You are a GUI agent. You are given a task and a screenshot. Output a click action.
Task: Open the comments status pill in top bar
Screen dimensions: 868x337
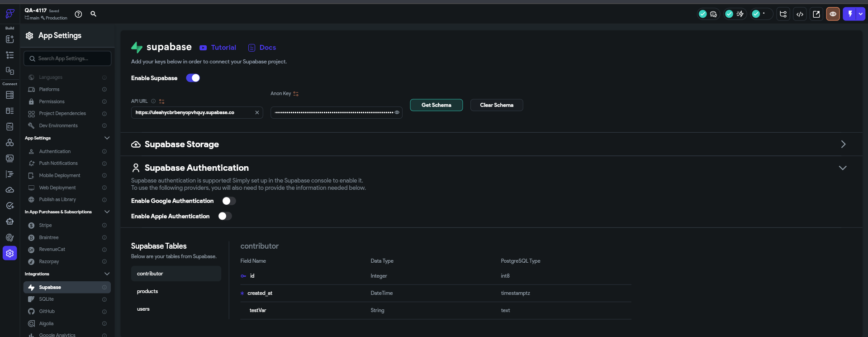[708, 14]
